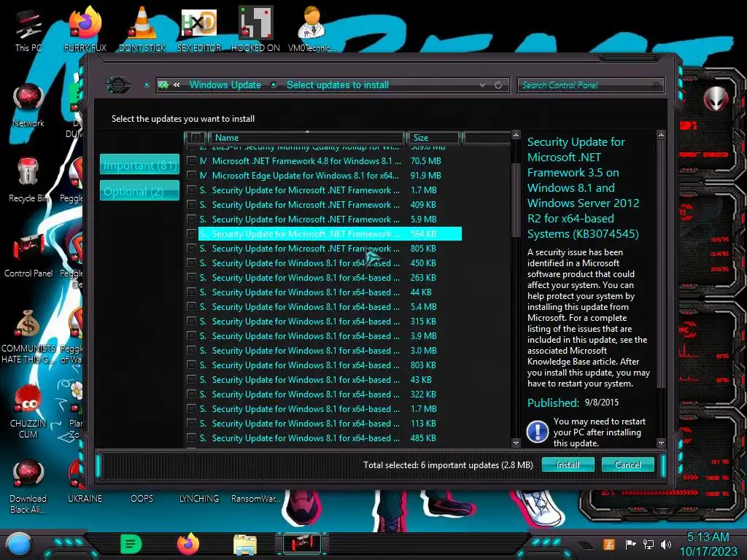
Task: Check the .NET Framework 4.8 70.5 MB update
Action: tap(191, 161)
